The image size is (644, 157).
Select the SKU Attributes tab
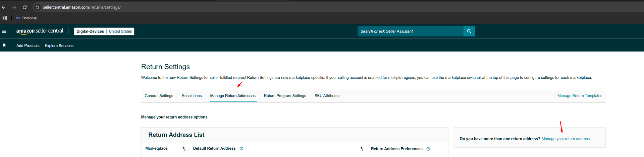coord(327,96)
